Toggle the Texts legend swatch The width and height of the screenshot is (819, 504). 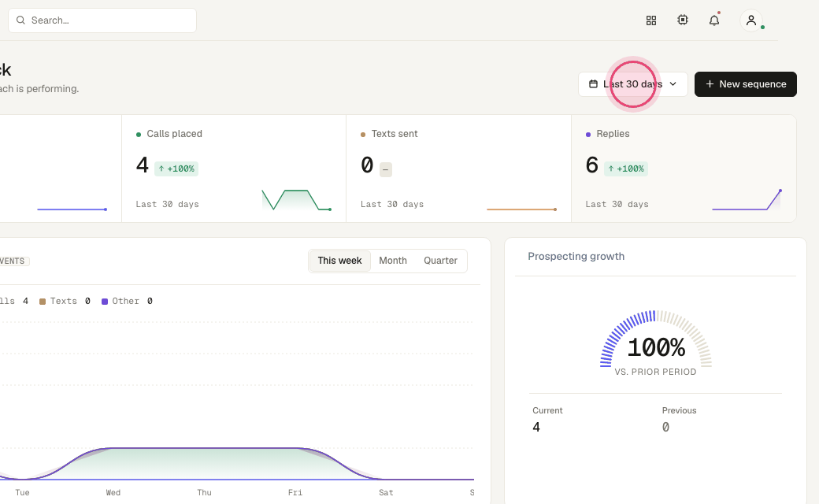[x=43, y=302]
